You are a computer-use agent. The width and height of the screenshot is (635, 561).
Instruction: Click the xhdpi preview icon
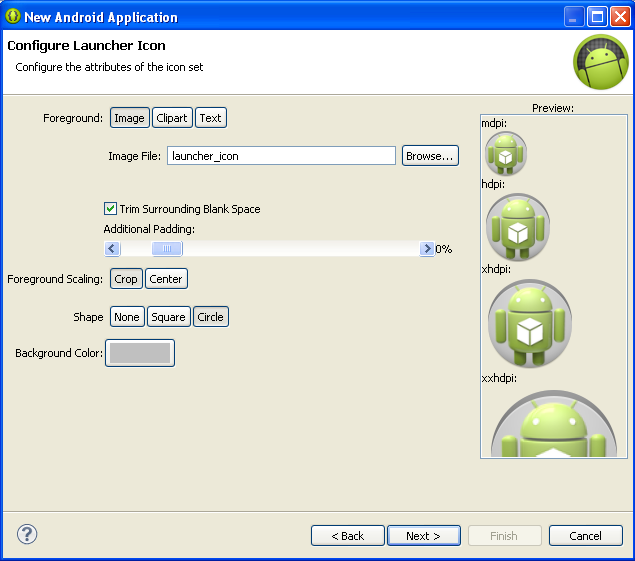coord(530,323)
